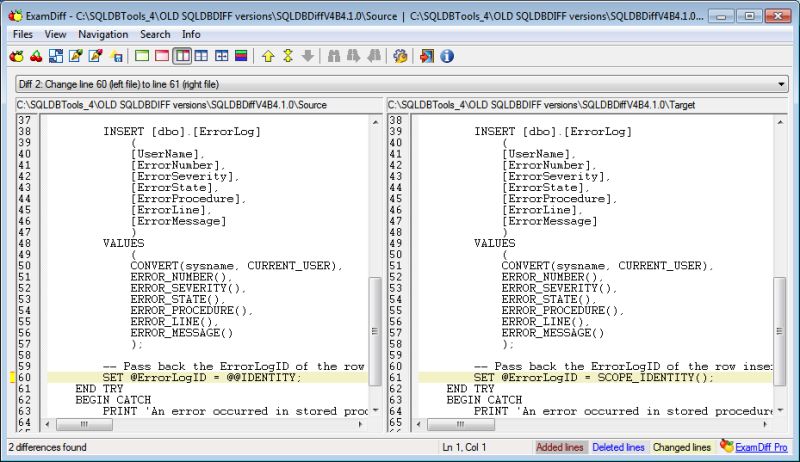The image size is (800, 462).
Task: Click the right pane scroll left arrow
Action: click(419, 424)
